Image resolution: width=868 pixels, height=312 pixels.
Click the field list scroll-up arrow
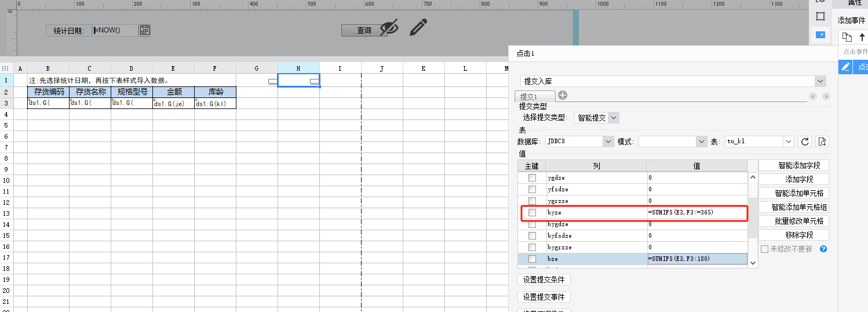[753, 178]
